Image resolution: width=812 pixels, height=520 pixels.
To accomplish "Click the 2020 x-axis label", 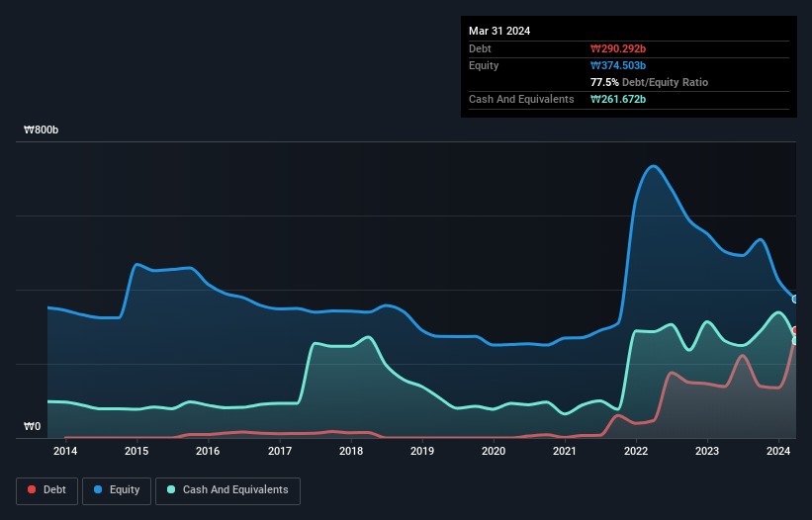I will tap(494, 451).
